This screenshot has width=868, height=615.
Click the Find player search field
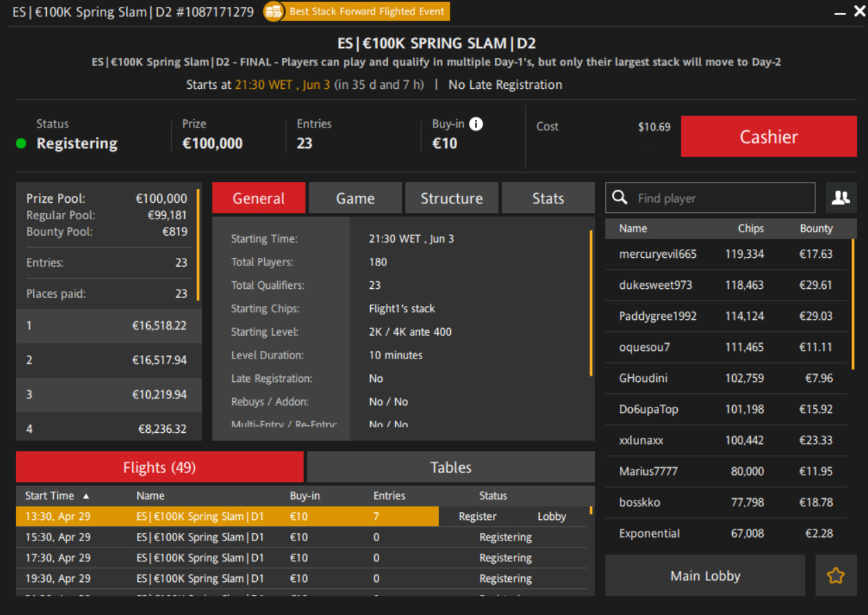click(x=720, y=198)
